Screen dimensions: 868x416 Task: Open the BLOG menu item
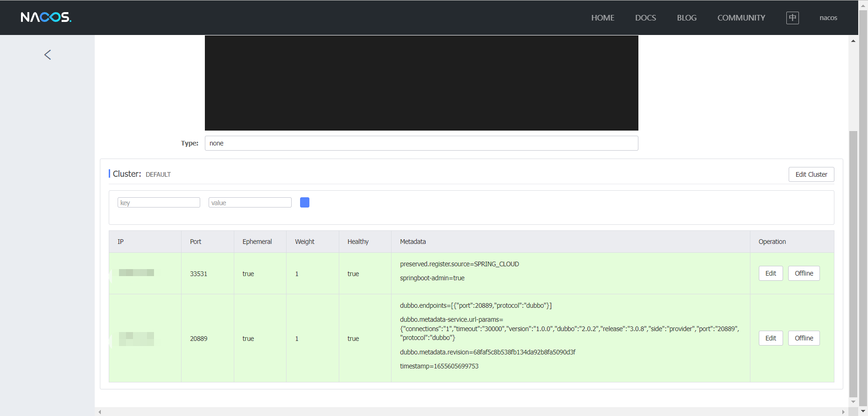click(x=686, y=18)
